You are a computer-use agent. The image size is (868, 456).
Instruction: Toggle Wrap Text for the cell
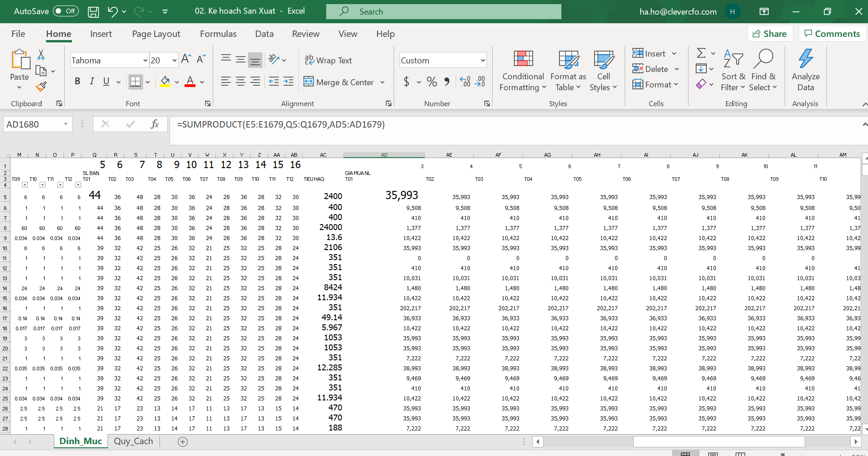328,60
